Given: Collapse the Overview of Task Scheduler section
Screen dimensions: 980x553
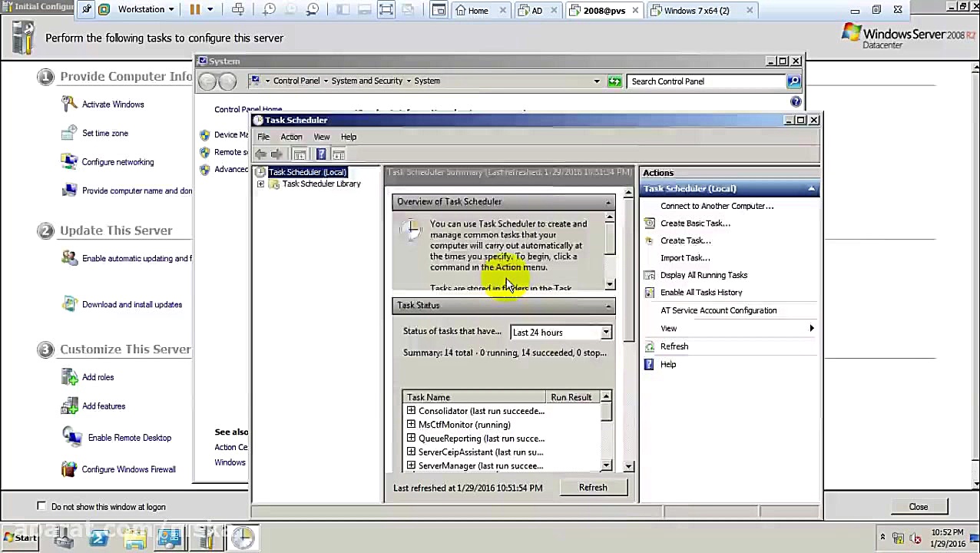Looking at the screenshot, I should tap(608, 202).
